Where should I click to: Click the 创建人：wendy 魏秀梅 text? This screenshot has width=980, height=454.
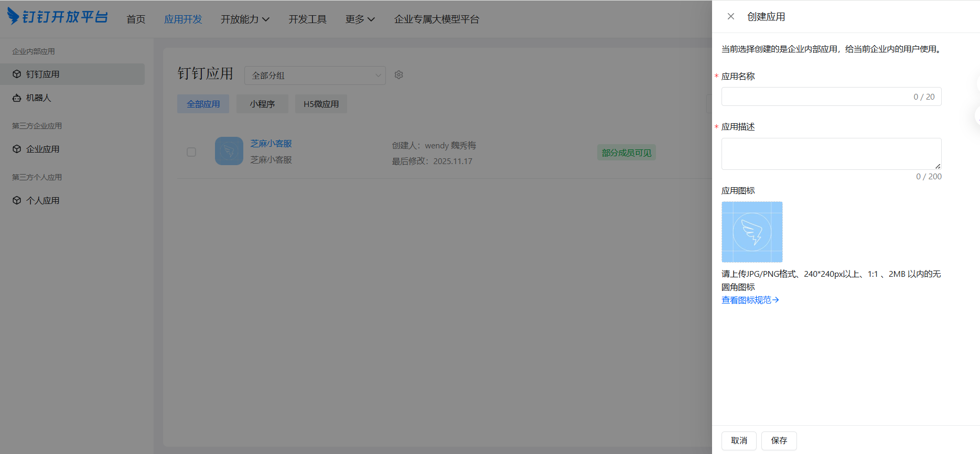coord(434,145)
